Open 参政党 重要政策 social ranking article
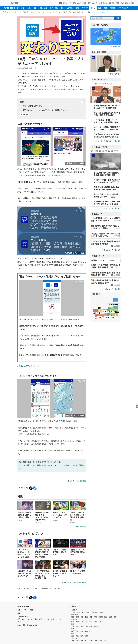The height and width of the screenshot is (644, 138). (x=107, y=107)
